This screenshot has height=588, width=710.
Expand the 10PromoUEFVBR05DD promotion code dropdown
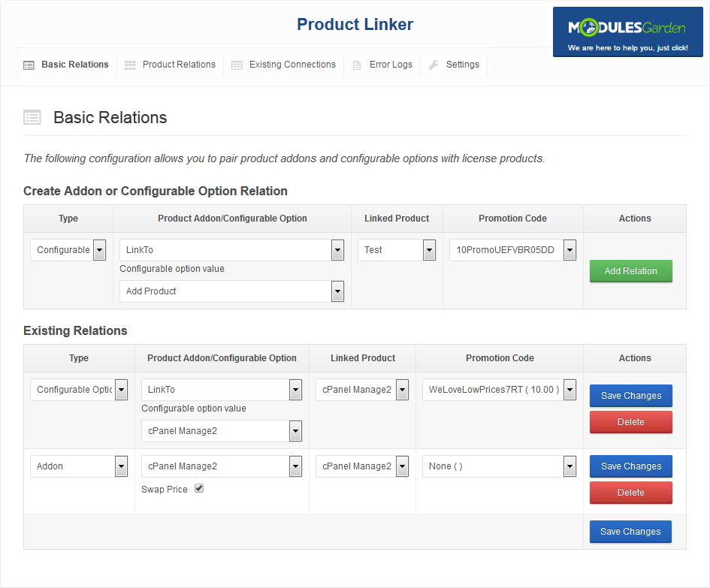tap(512, 250)
